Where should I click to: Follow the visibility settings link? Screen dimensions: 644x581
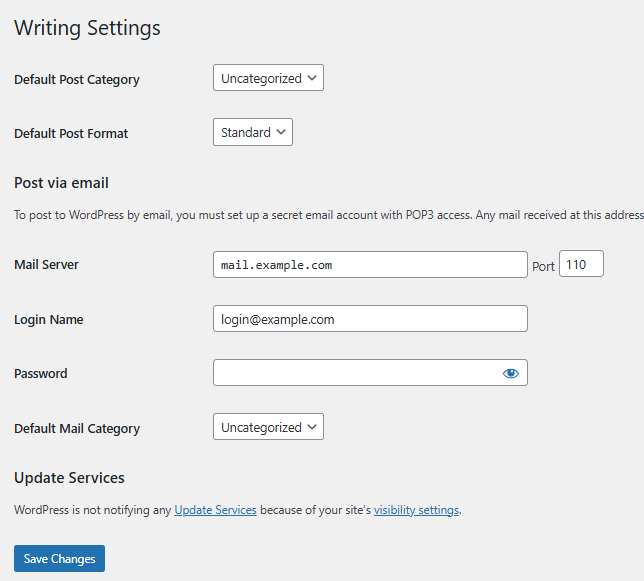pos(416,510)
